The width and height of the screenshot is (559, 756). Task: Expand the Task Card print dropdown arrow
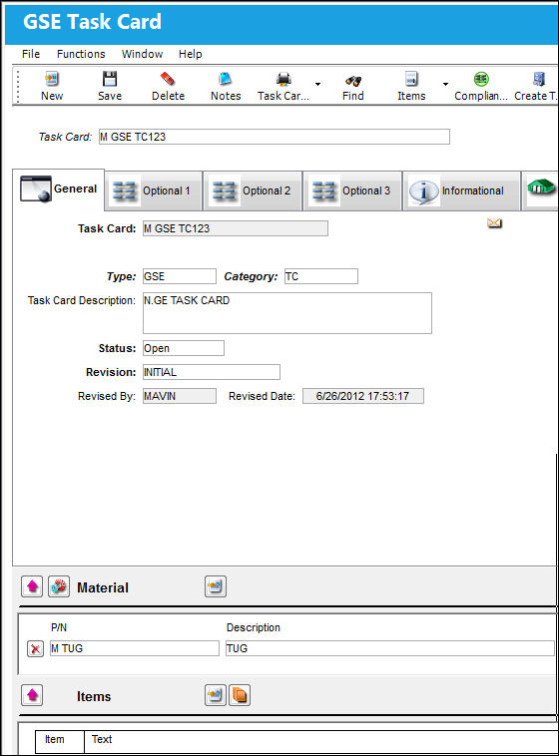pyautogui.click(x=317, y=85)
